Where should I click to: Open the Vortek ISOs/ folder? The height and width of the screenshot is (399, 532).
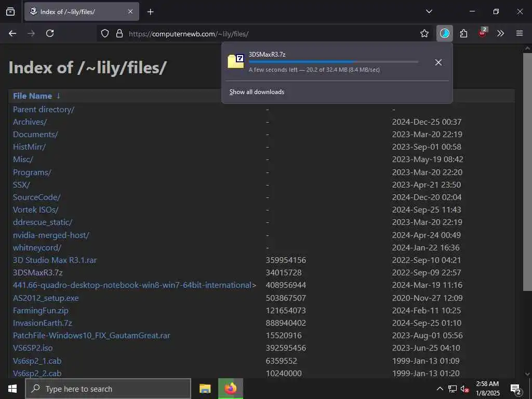(36, 210)
